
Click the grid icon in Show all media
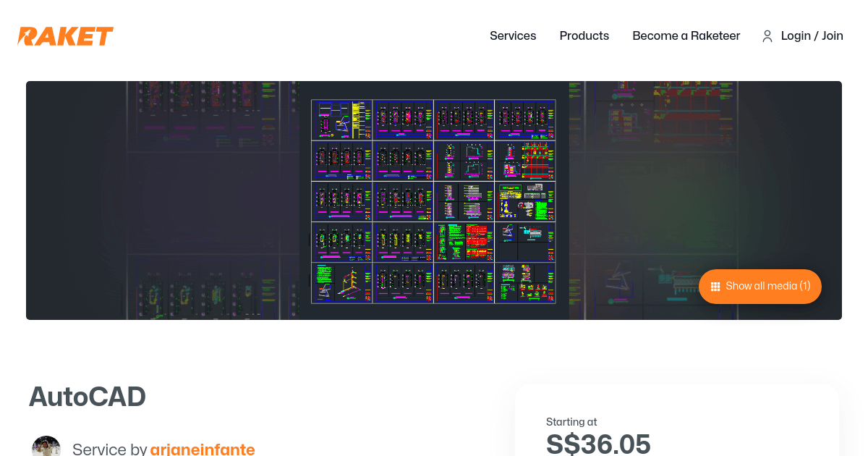pyautogui.click(x=715, y=287)
